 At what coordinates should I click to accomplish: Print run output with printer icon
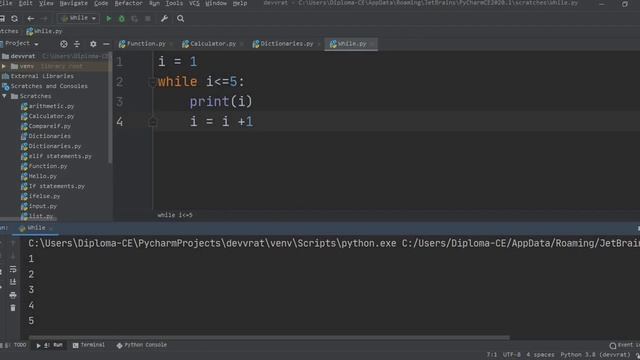(13, 295)
